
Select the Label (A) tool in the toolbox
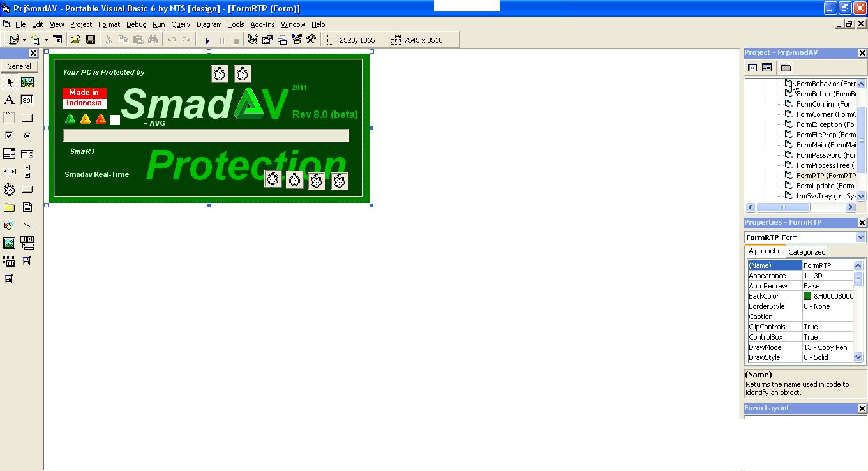(9, 100)
